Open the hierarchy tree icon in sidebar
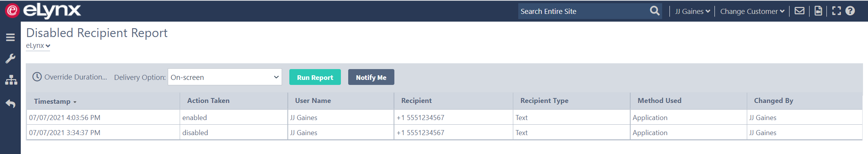The image size is (868, 154). 11,80
